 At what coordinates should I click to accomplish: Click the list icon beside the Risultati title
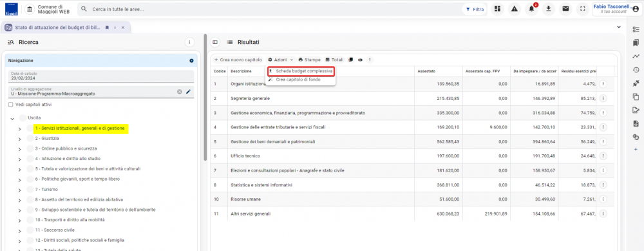230,42
